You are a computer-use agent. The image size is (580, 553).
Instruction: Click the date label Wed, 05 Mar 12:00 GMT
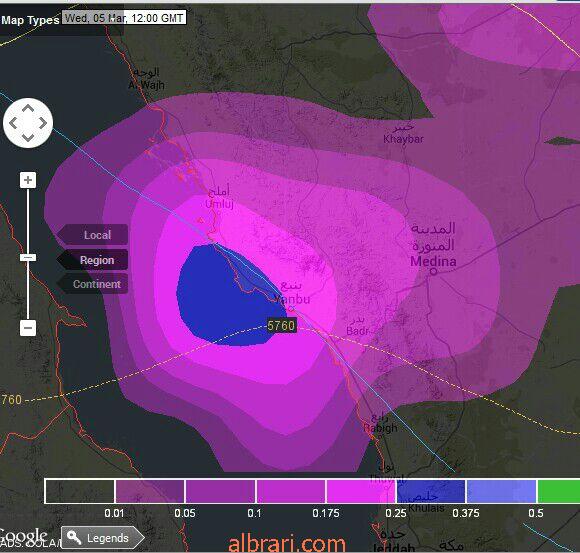[x=124, y=18]
